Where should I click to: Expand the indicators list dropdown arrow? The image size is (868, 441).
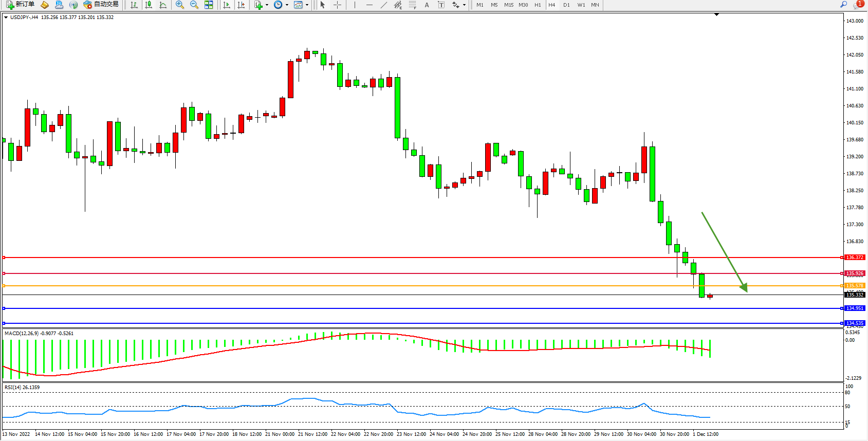click(267, 5)
